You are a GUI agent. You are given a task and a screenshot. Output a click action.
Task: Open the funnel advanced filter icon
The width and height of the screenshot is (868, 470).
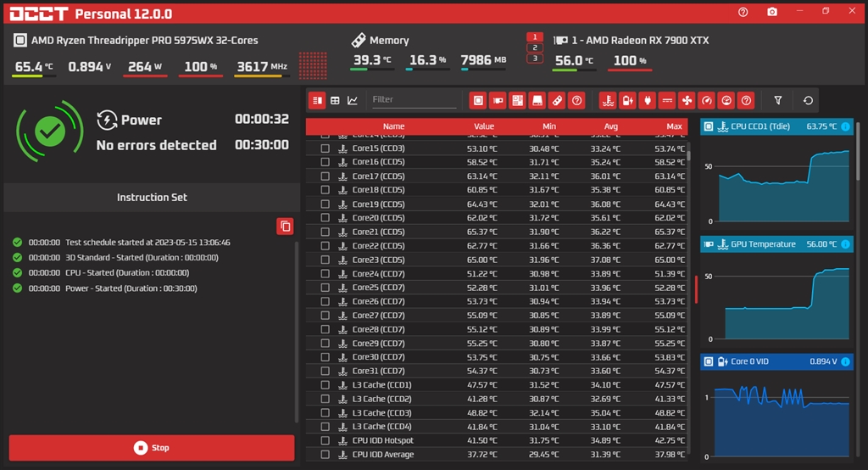pyautogui.click(x=778, y=100)
